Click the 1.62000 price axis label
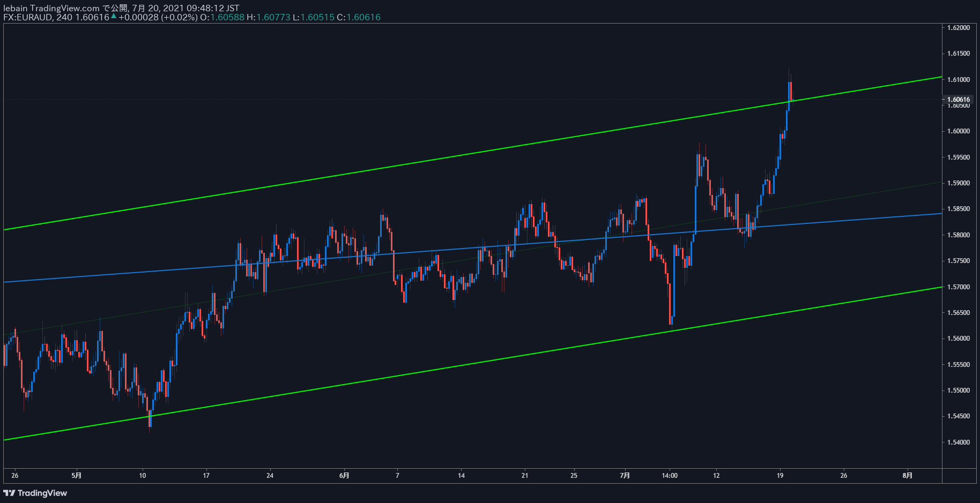 [x=959, y=28]
